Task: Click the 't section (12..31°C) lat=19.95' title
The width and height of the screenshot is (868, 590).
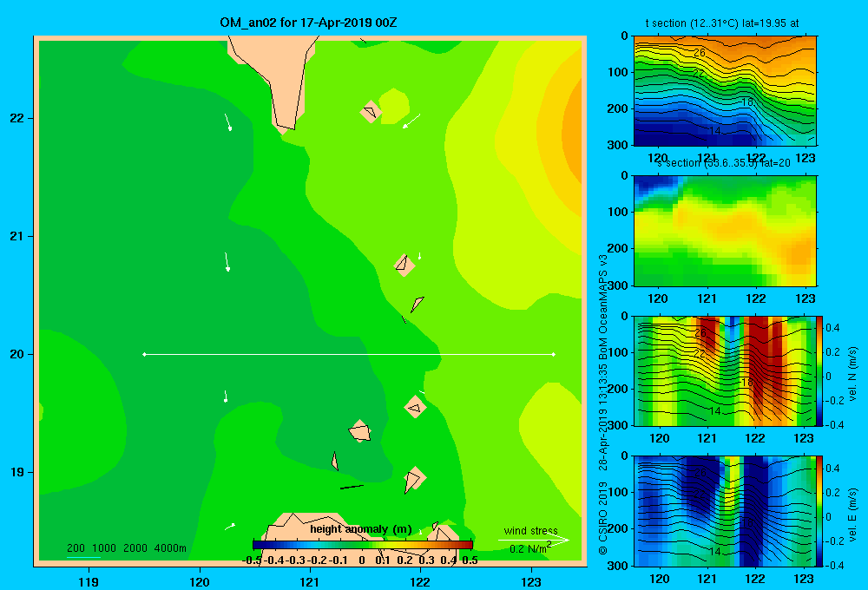Action: coord(722,23)
